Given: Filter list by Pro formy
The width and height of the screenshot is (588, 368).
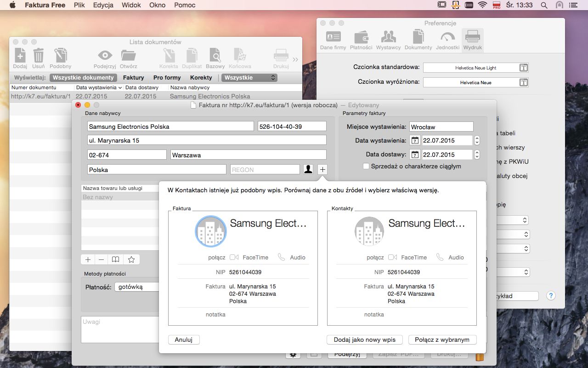Looking at the screenshot, I should [x=167, y=78].
